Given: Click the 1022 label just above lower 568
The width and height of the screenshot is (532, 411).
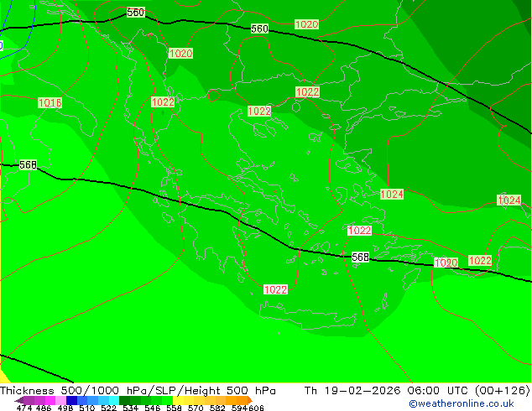Looking at the screenshot, I should pyautogui.click(x=360, y=231).
